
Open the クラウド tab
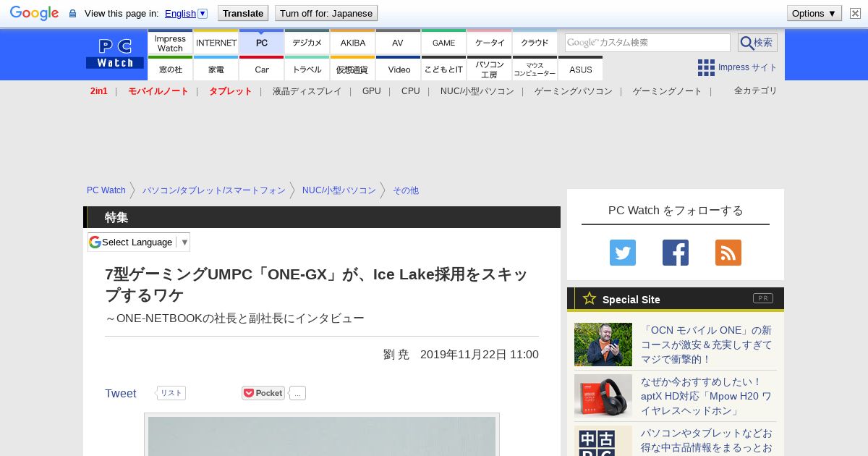pyautogui.click(x=535, y=43)
